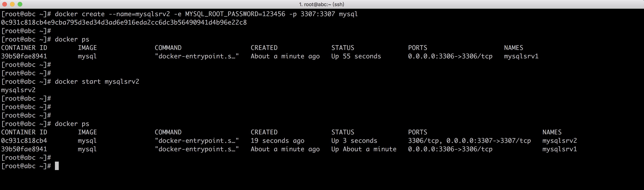
Task: Click 'NAMES' header in second table
Action: [552, 132]
